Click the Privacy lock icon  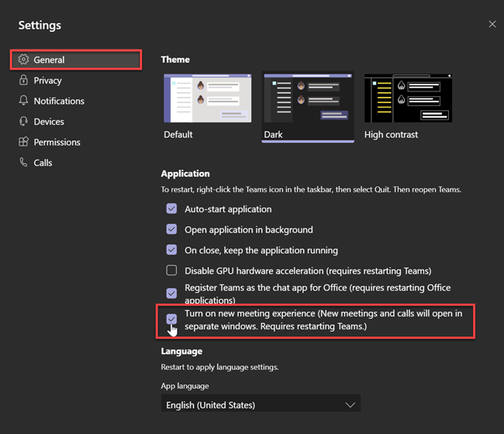coord(23,80)
